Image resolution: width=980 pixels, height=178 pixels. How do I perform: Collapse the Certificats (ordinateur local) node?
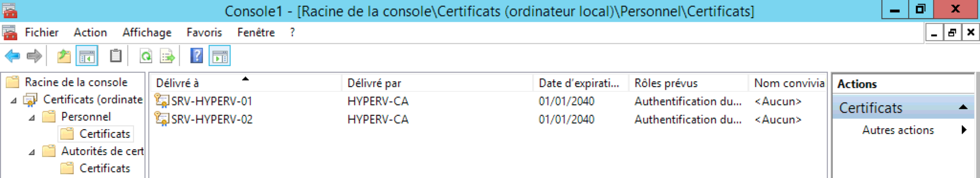click(x=13, y=100)
